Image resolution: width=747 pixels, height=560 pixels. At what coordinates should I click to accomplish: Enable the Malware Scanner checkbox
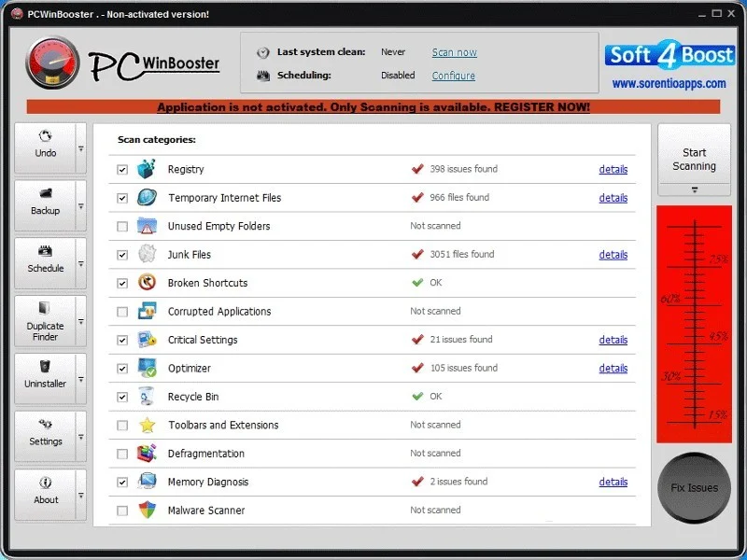[122, 511]
